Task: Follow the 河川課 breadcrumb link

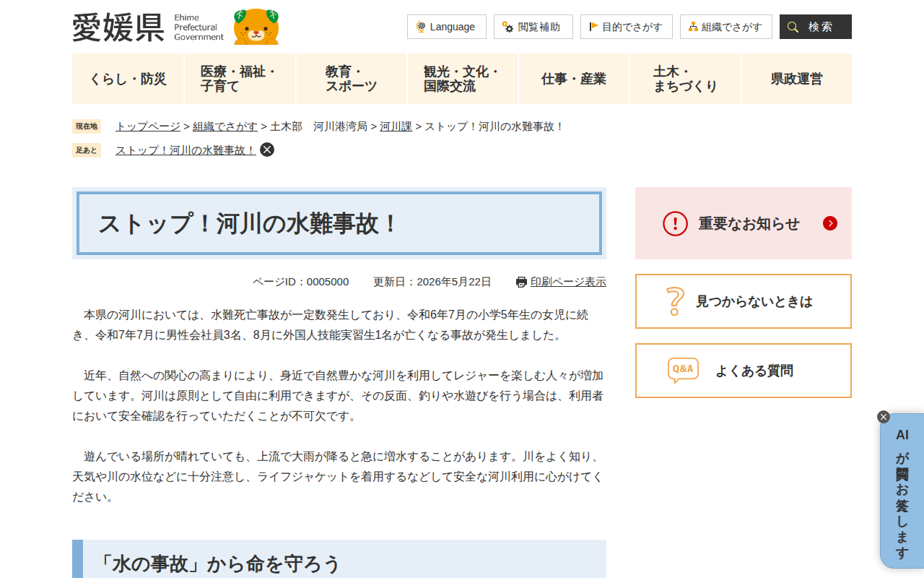Action: 396,126
